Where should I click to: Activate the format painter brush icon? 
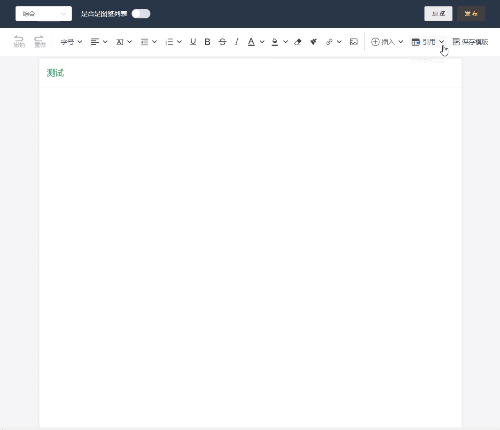pyautogui.click(x=313, y=42)
